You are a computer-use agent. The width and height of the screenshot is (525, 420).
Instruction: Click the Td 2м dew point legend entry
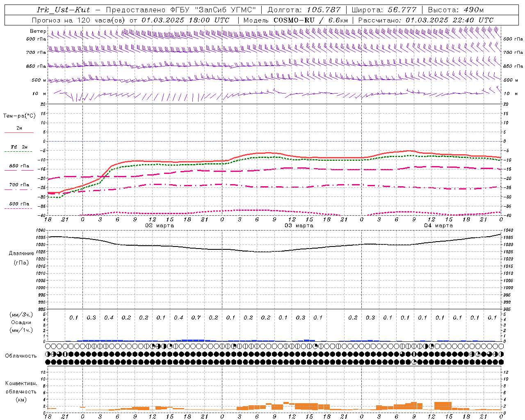[19, 146]
